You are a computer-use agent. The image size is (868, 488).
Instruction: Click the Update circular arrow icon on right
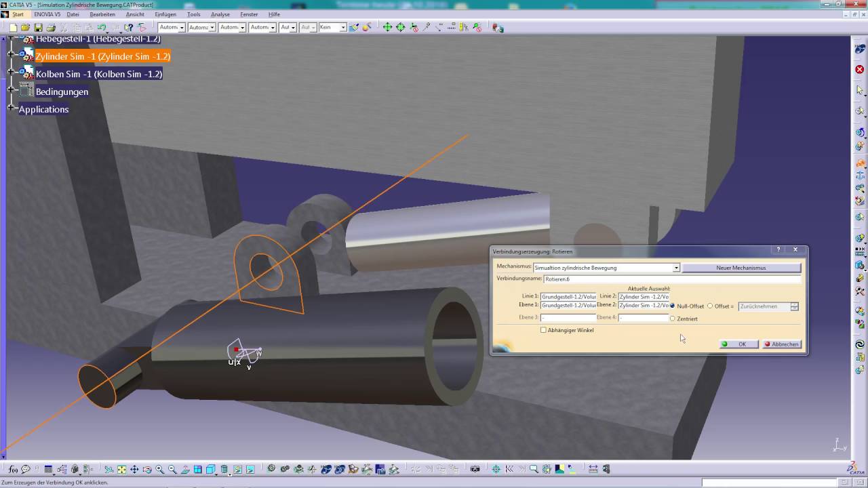pos(860,344)
